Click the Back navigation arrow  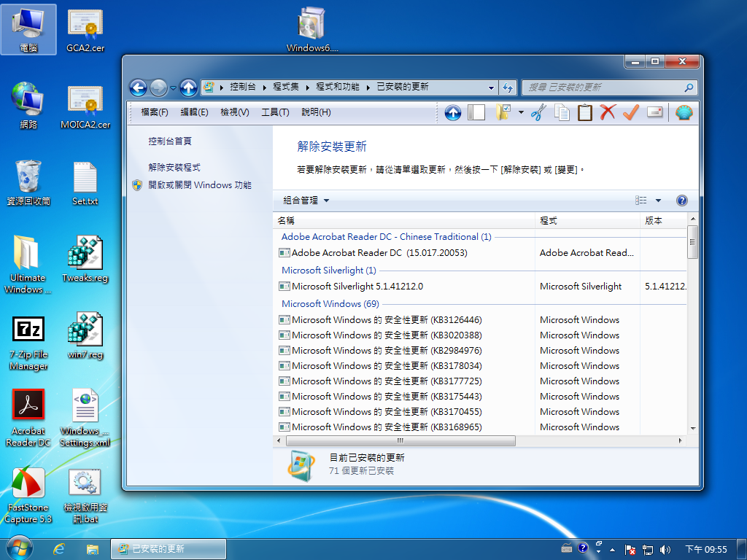[138, 87]
